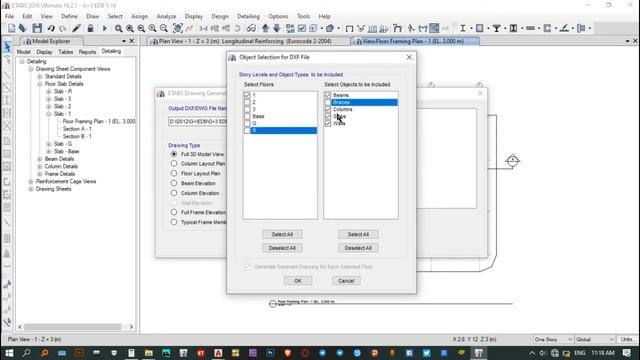Click the Run Analysis play icon

point(104,28)
